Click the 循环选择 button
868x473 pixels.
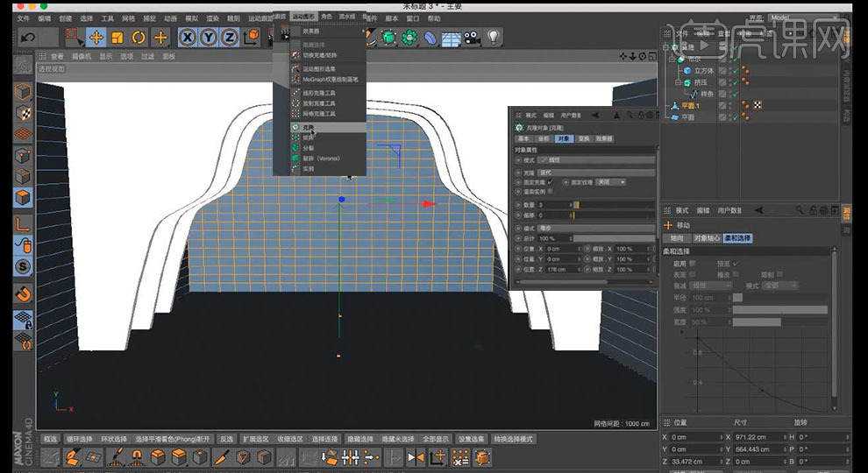(x=79, y=439)
